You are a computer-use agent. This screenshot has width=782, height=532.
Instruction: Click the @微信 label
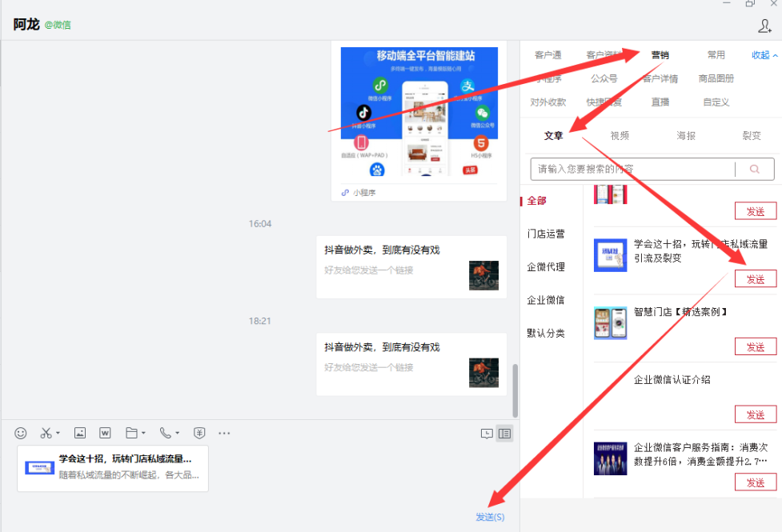point(58,25)
